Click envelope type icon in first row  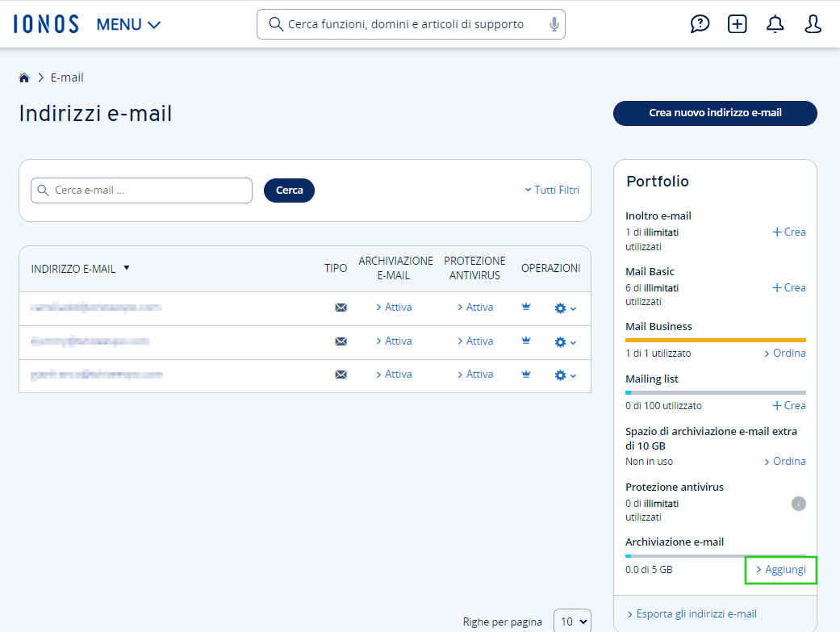[341, 308]
